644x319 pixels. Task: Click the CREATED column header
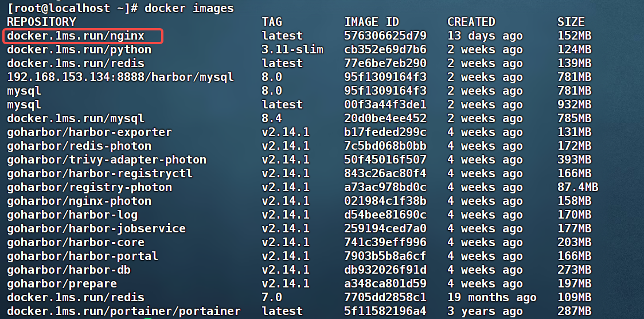point(471,22)
